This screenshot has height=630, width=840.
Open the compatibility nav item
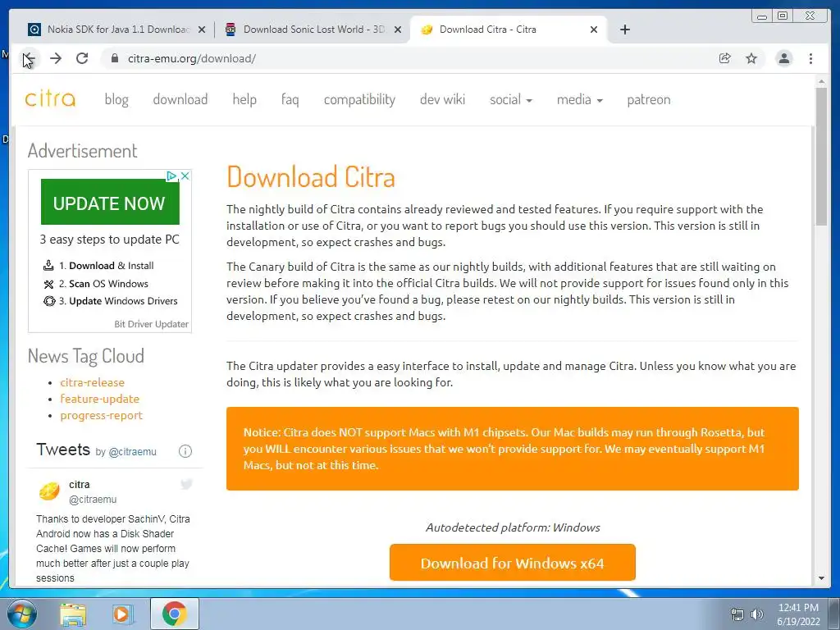(359, 99)
